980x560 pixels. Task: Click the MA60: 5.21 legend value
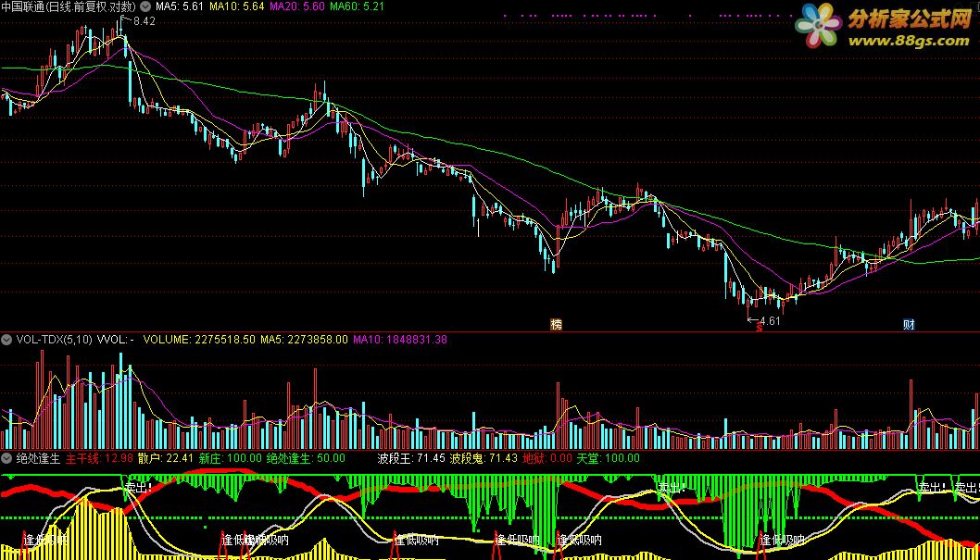pyautogui.click(x=357, y=6)
